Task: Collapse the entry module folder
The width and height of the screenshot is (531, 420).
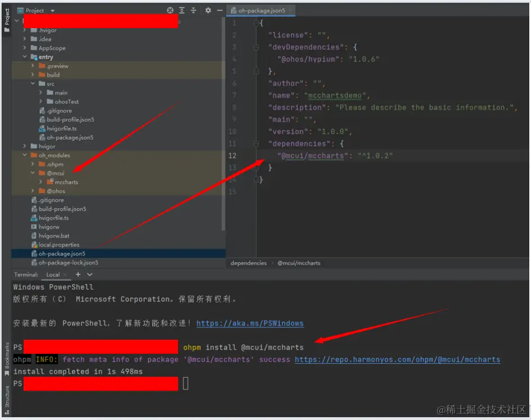Action: [x=24, y=57]
